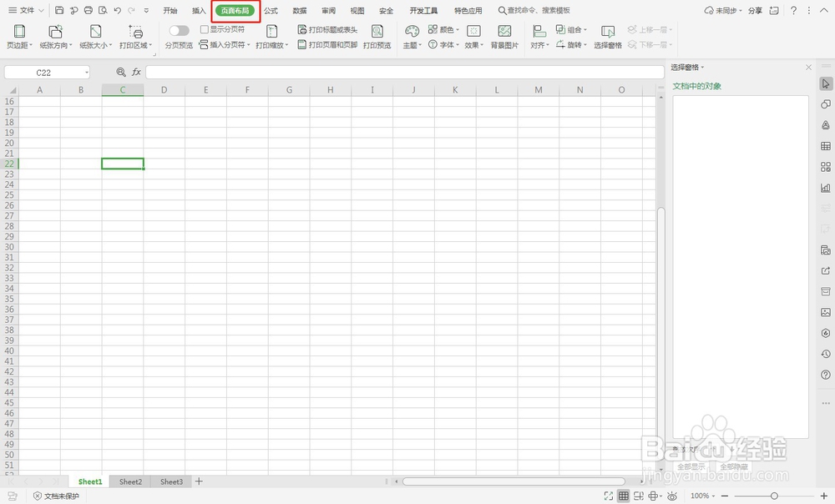Switch to the 插入 tab

coord(199,10)
